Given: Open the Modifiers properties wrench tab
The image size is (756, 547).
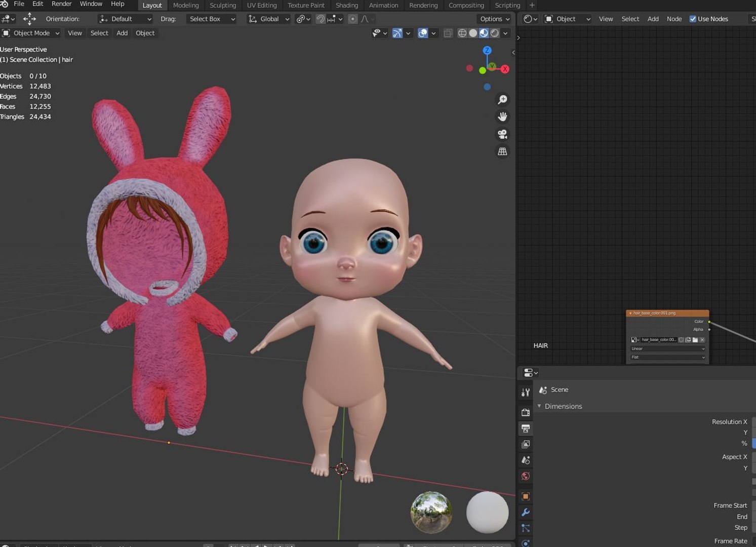Looking at the screenshot, I should (x=526, y=512).
